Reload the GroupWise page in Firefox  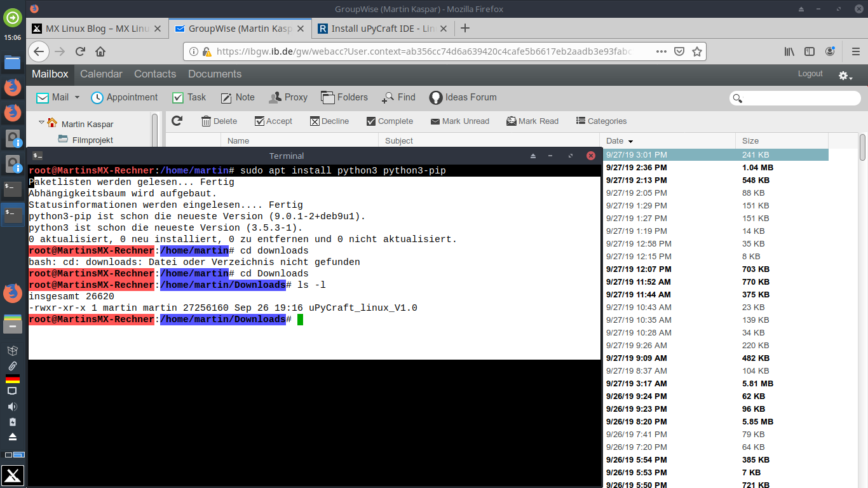(x=80, y=51)
